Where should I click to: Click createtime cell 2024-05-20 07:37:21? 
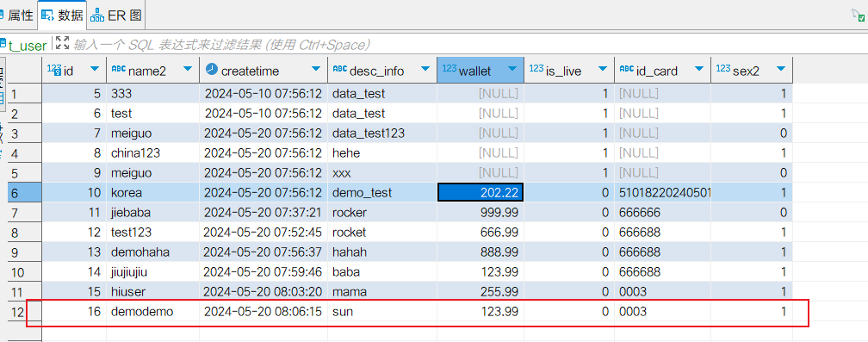click(x=263, y=213)
